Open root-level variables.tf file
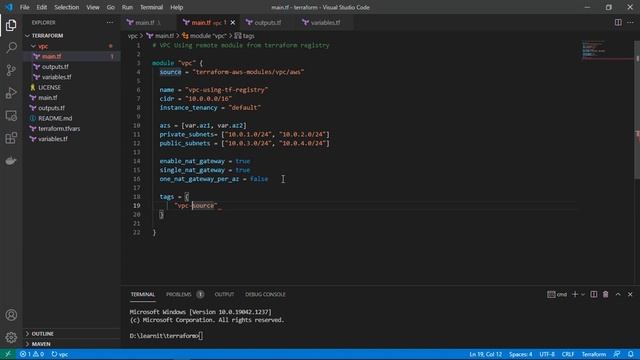The width and height of the screenshot is (640, 360). (x=72, y=139)
